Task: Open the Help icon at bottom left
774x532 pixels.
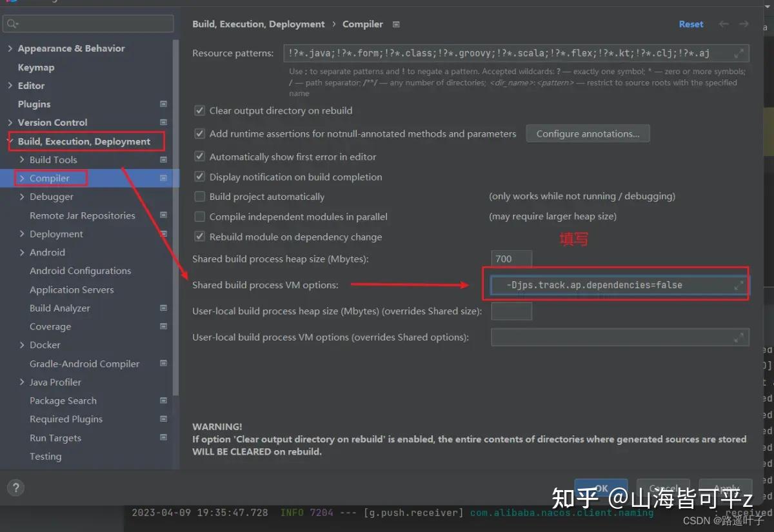Action: [15, 488]
